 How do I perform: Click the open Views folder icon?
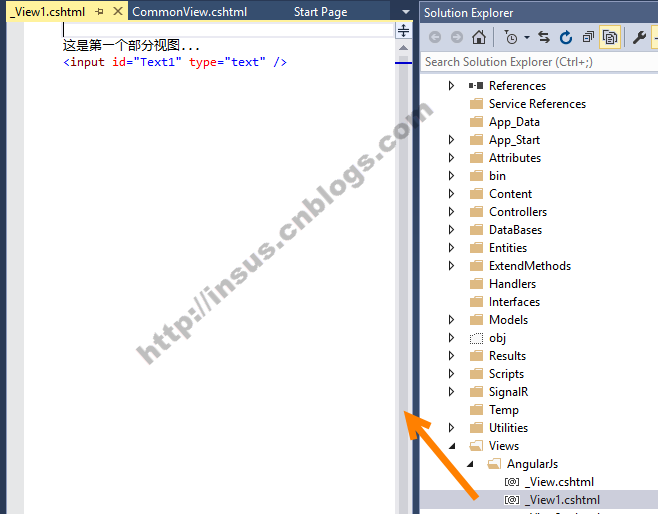[476, 446]
